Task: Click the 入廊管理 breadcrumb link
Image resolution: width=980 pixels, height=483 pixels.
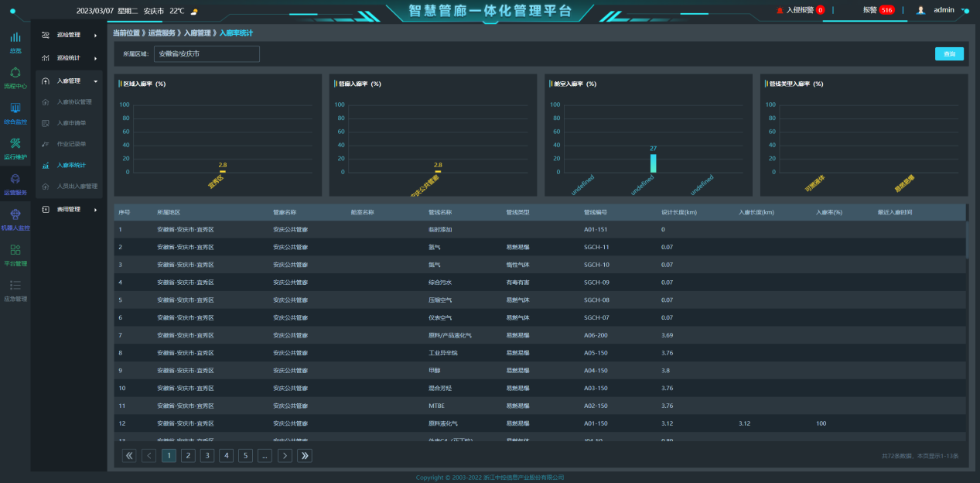Action: coord(196,33)
